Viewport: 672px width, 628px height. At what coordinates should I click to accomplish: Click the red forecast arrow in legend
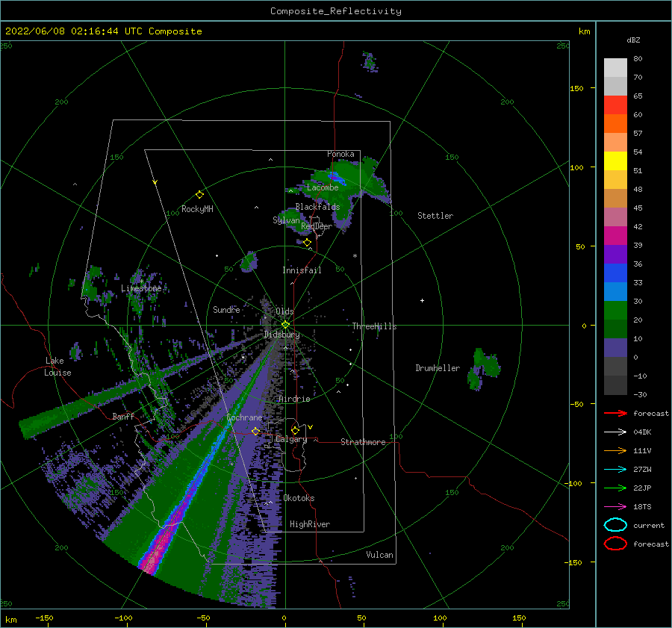615,413
